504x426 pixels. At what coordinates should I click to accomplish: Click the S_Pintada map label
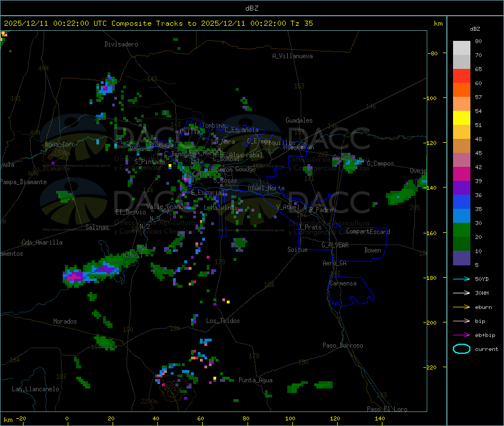pos(150,162)
